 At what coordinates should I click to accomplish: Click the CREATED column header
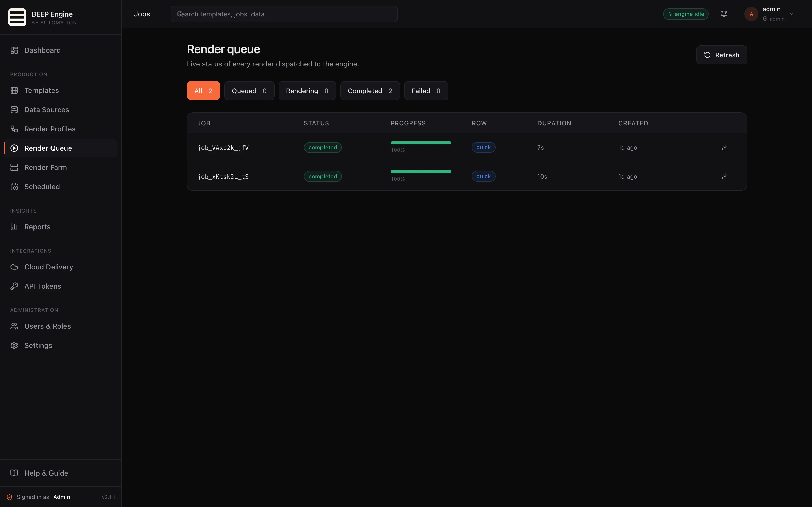633,124
